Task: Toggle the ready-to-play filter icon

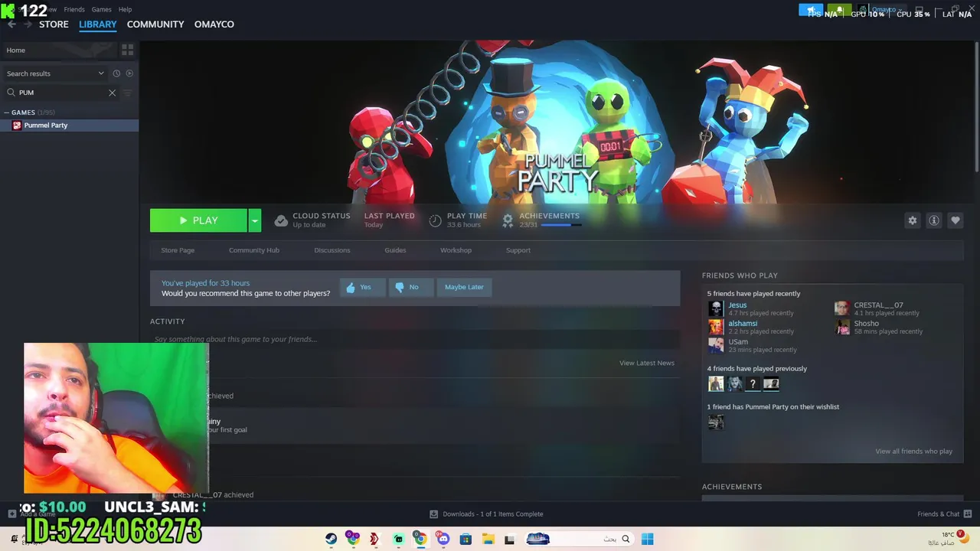Action: point(129,73)
